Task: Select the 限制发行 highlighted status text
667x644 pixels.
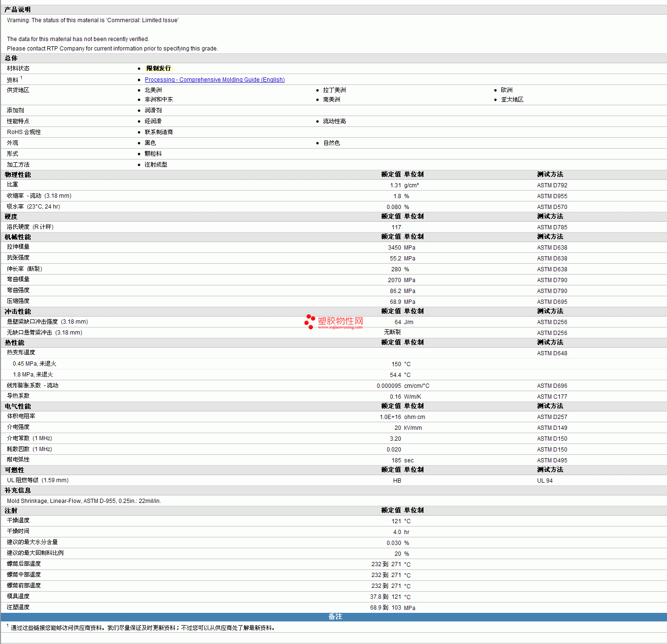Action: (159, 68)
